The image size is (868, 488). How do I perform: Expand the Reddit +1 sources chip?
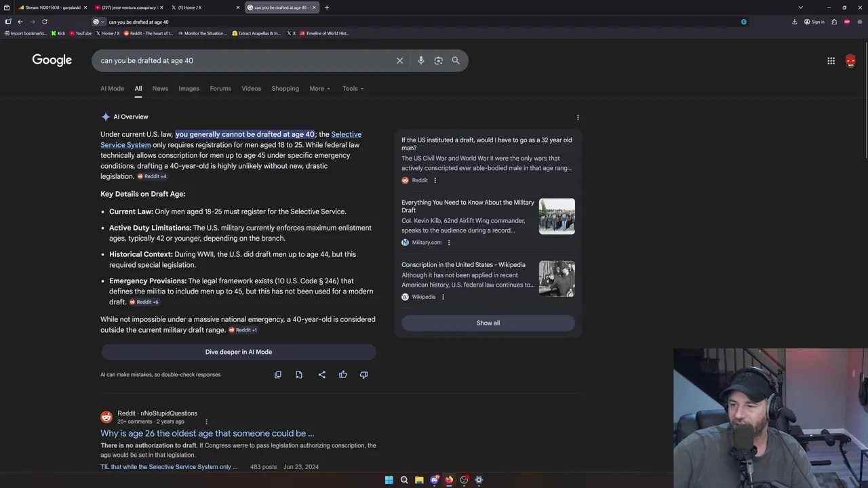coord(243,330)
